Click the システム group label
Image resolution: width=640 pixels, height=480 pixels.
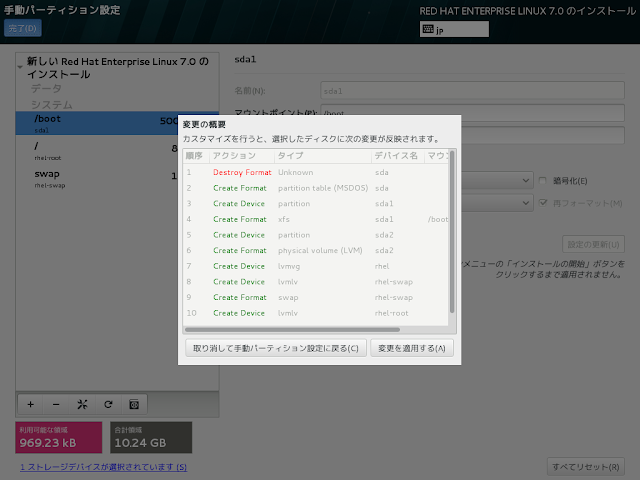coord(51,104)
